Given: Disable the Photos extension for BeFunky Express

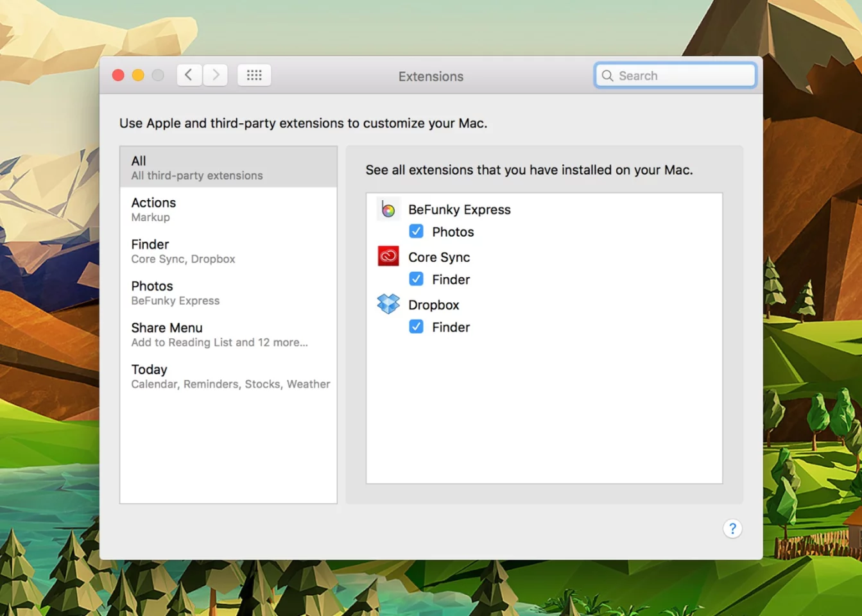Looking at the screenshot, I should coord(416,231).
